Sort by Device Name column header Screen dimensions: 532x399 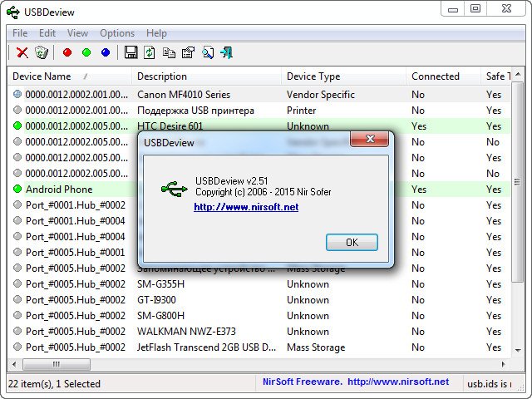coord(70,76)
